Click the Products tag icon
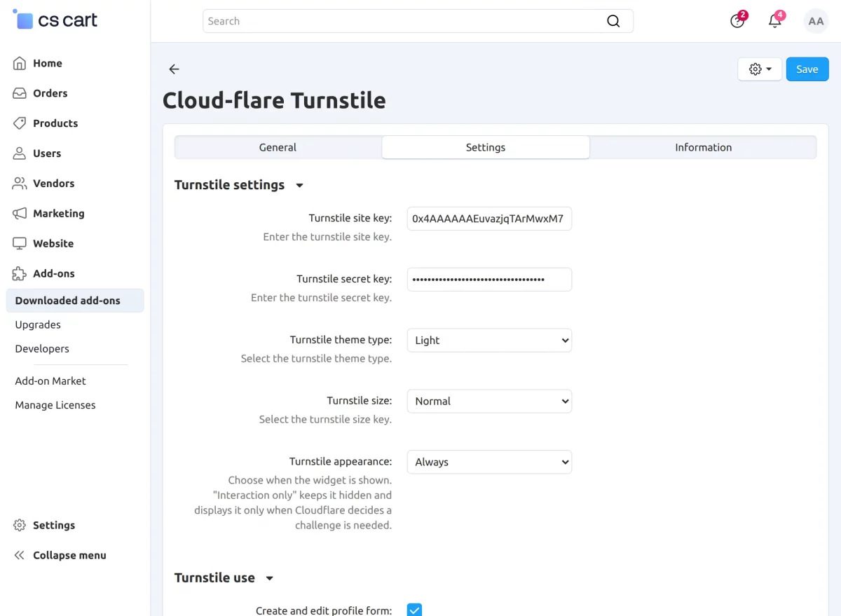Screen dimensions: 841x616 pos(20,123)
